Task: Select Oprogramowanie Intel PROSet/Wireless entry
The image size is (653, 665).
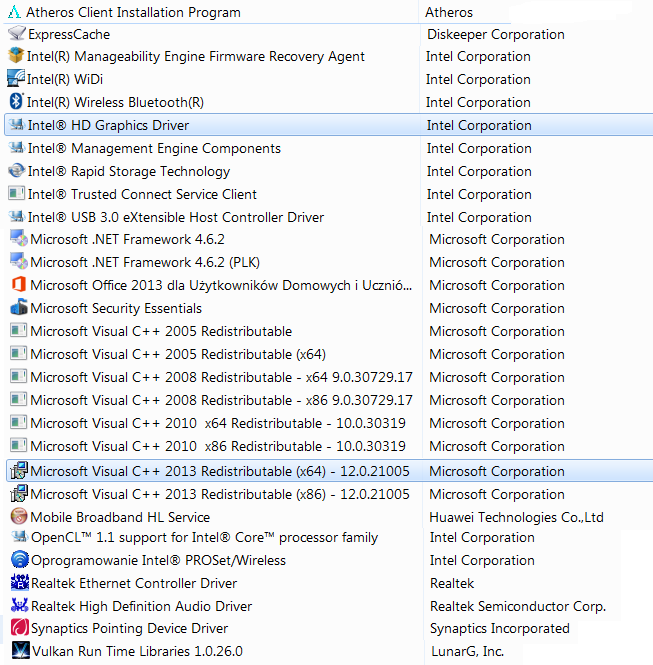Action: pos(158,560)
